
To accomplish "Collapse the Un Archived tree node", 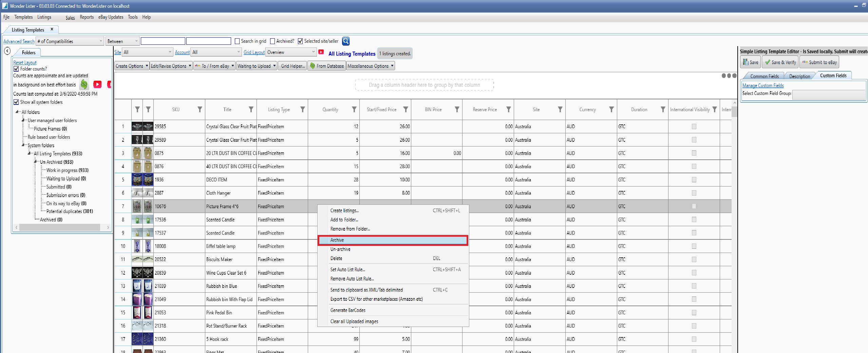I will coord(35,161).
